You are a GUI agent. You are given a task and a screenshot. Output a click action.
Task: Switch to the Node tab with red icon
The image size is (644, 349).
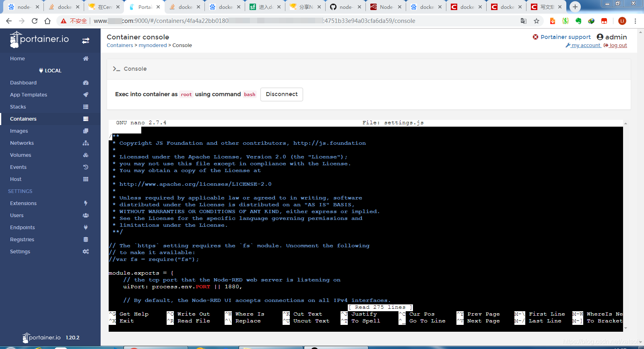click(386, 7)
